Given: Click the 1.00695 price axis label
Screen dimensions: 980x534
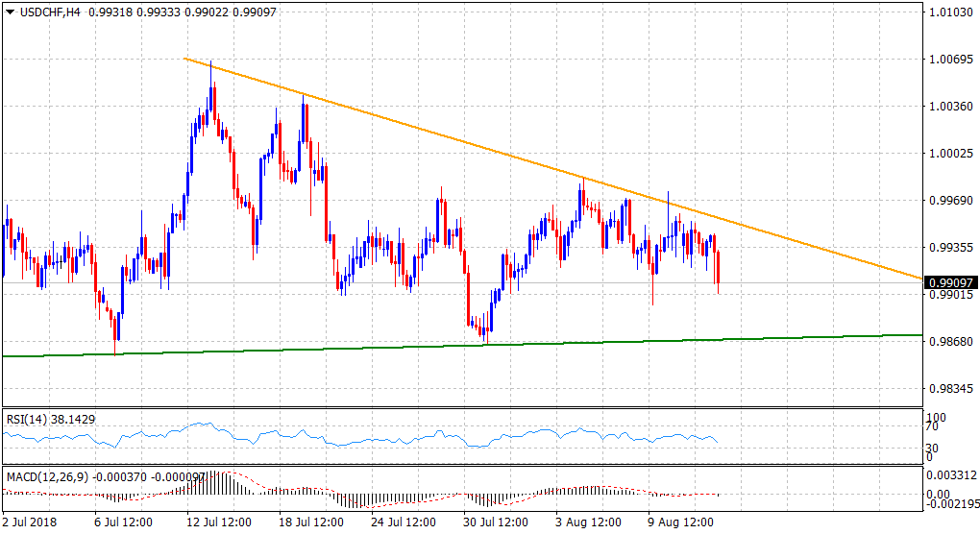Looking at the screenshot, I should coord(949,60).
